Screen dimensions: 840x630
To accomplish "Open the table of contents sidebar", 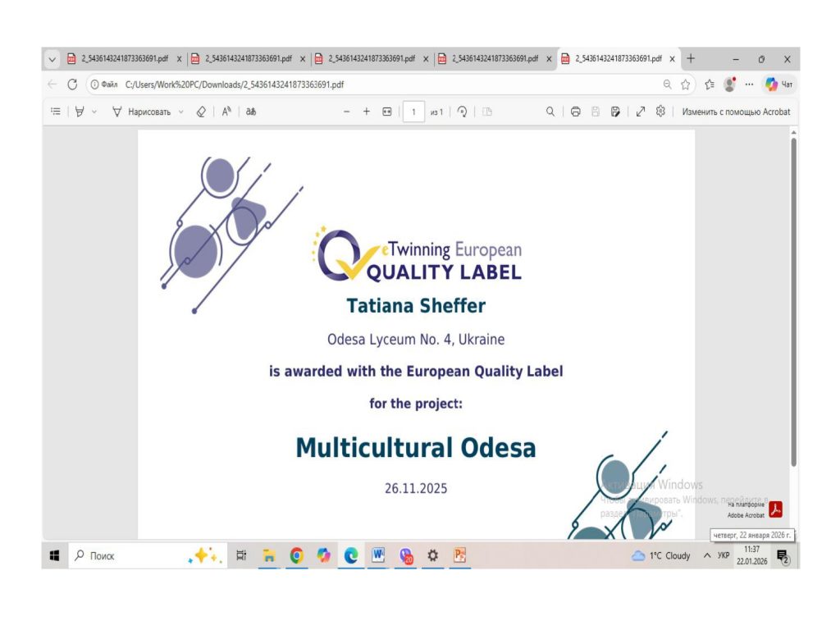I will point(55,112).
